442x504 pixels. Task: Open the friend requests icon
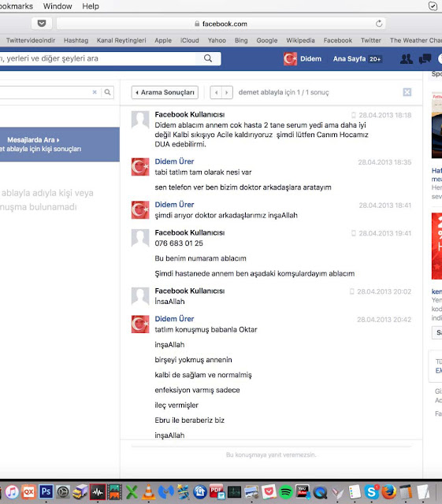click(x=407, y=59)
